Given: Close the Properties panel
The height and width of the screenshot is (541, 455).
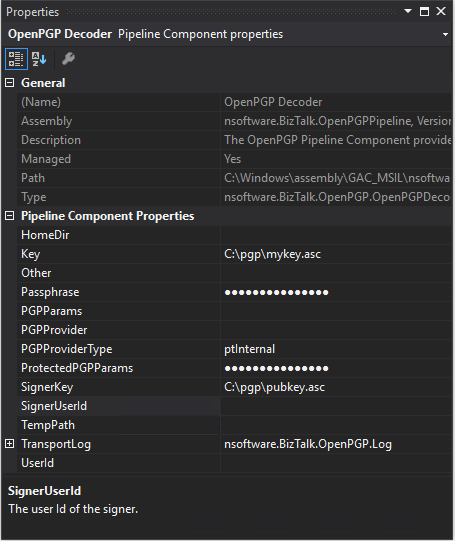Looking at the screenshot, I should (441, 11).
